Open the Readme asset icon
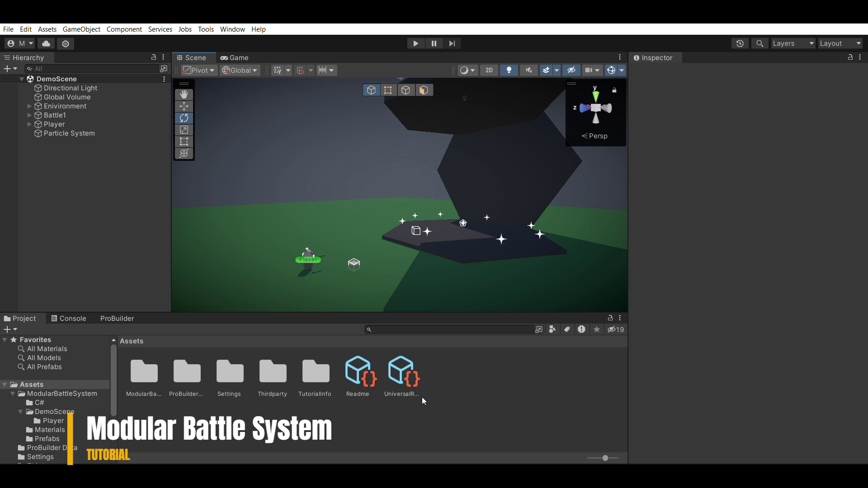The width and height of the screenshot is (868, 488). tap(361, 371)
